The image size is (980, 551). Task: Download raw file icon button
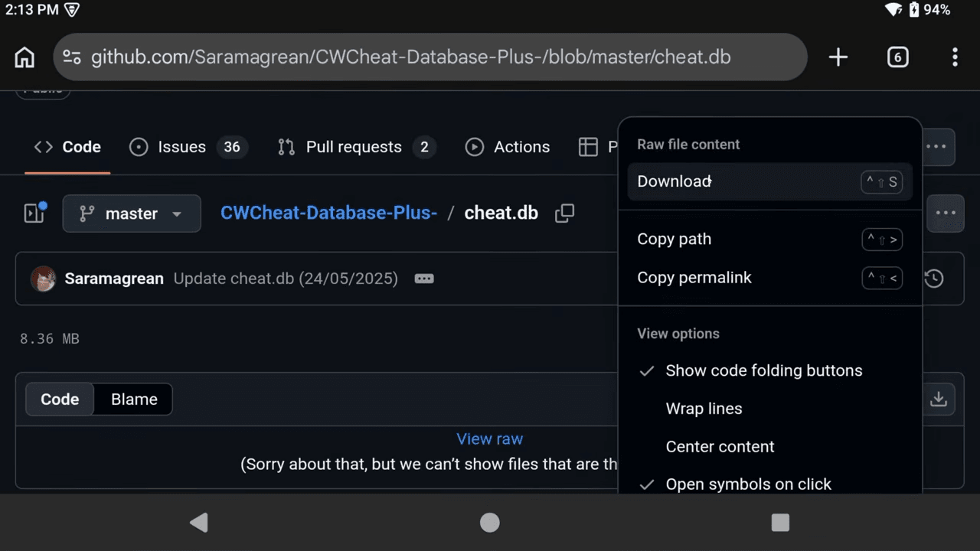(939, 399)
